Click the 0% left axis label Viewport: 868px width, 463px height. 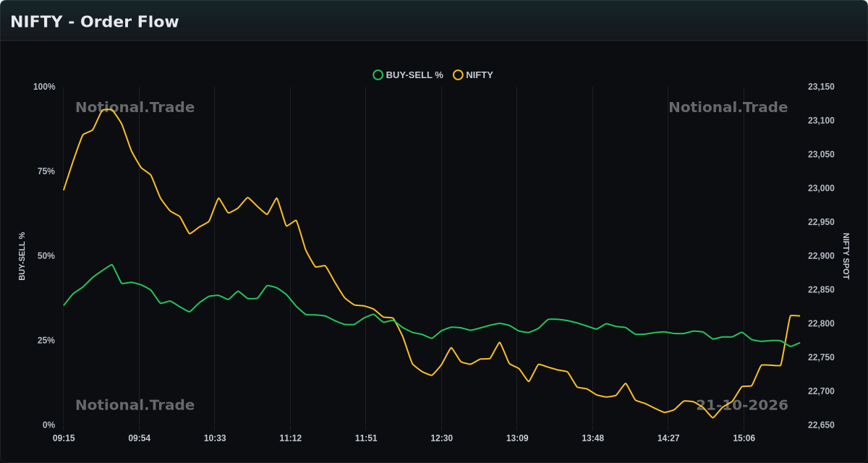coord(48,425)
